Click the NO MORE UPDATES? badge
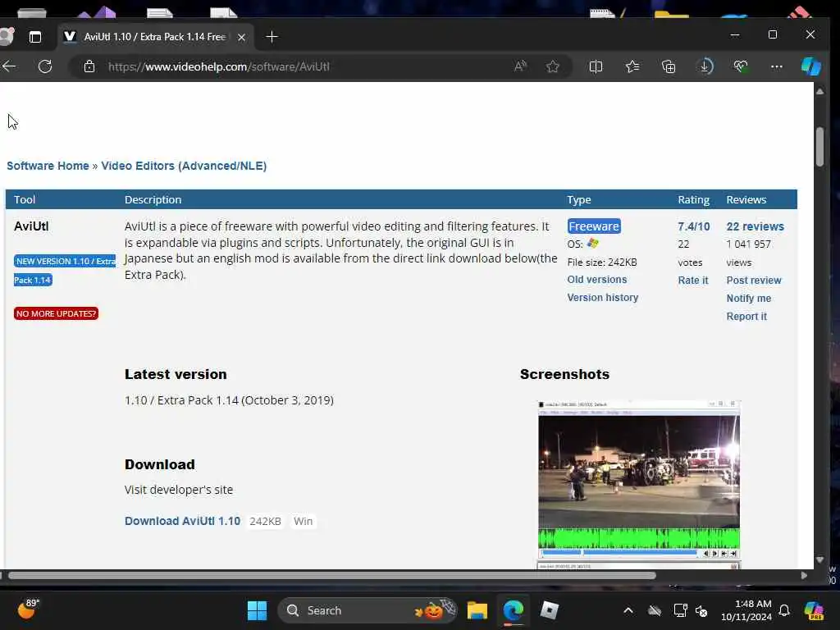Image resolution: width=840 pixels, height=630 pixels. (57, 313)
